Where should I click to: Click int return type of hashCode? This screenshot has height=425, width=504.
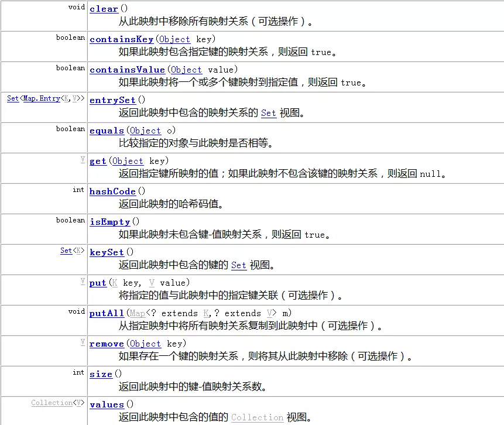78,190
